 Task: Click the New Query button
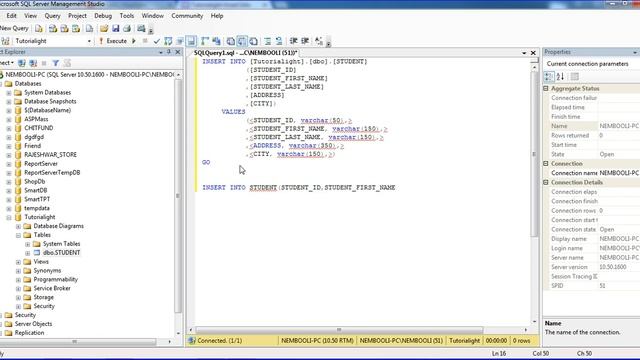pyautogui.click(x=14, y=28)
